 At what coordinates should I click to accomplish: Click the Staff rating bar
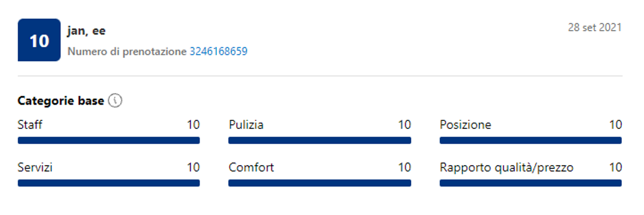[x=109, y=140]
